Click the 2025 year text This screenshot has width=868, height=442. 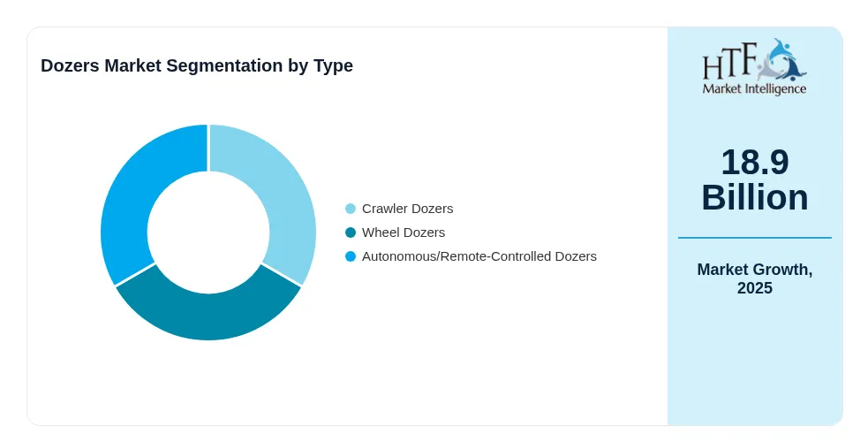(754, 288)
